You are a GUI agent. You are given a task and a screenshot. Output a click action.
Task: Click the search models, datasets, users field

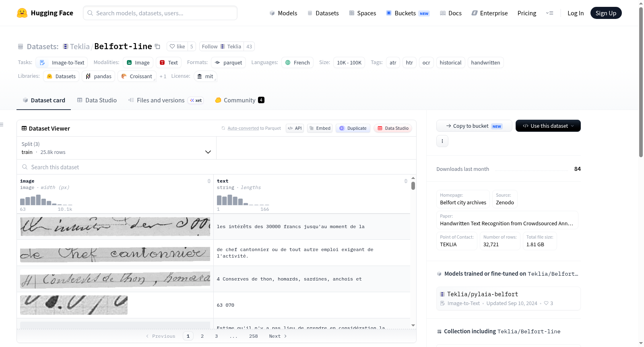point(160,13)
